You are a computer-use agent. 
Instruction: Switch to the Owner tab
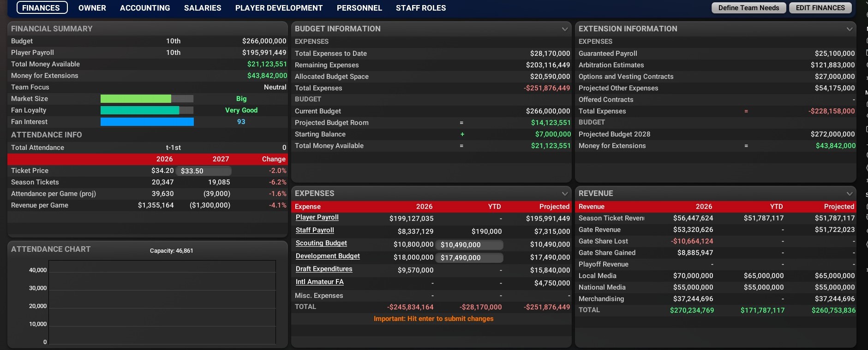pyautogui.click(x=92, y=8)
